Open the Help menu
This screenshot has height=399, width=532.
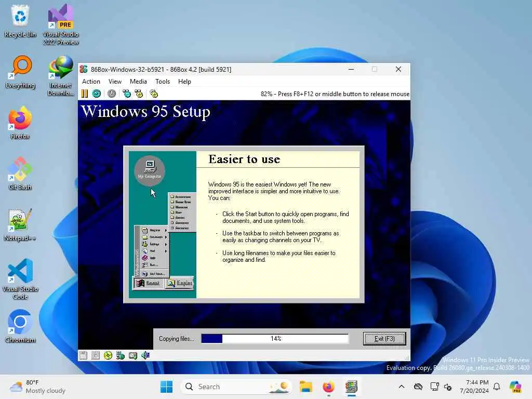(184, 82)
